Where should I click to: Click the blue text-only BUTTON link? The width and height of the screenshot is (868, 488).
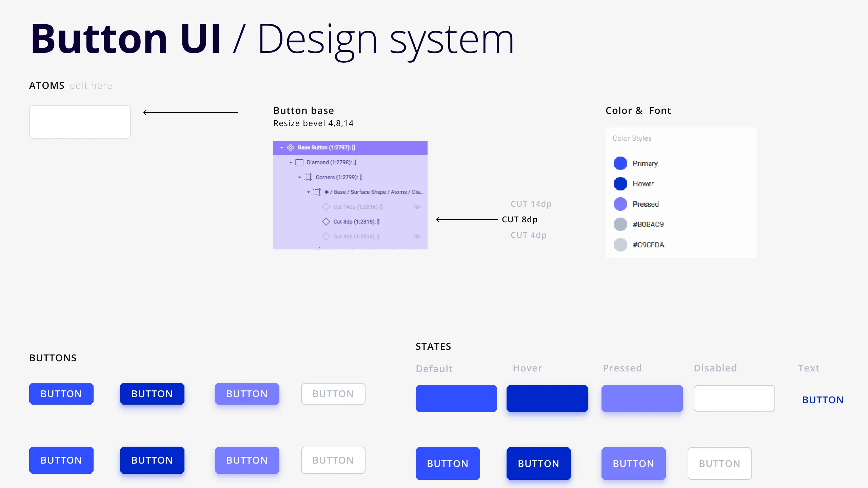(823, 400)
